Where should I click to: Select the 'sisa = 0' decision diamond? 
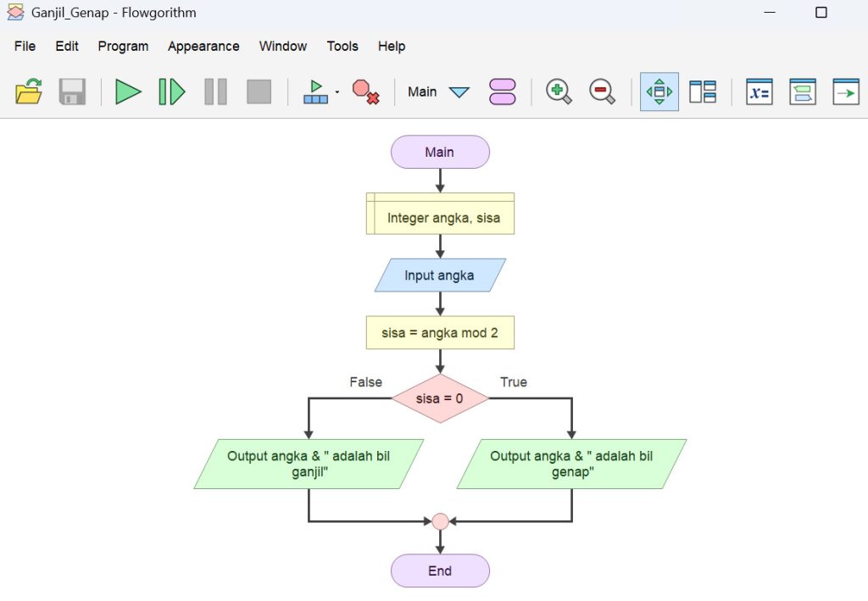[440, 398]
